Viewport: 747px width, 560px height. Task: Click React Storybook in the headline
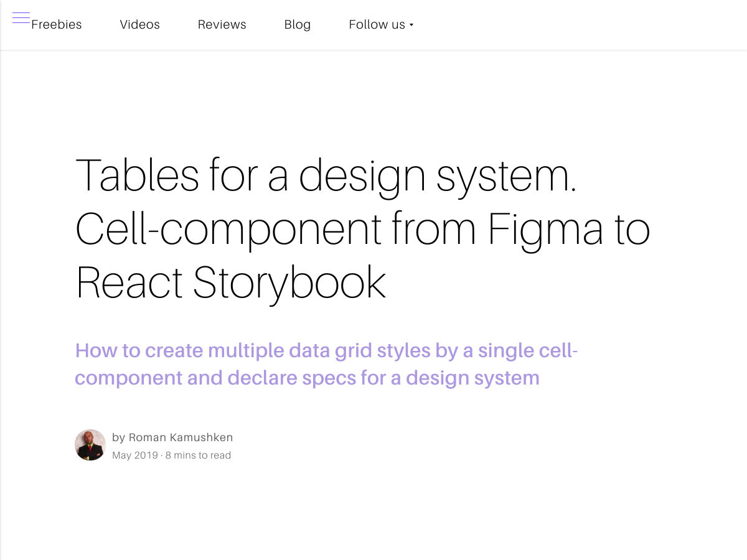(231, 283)
